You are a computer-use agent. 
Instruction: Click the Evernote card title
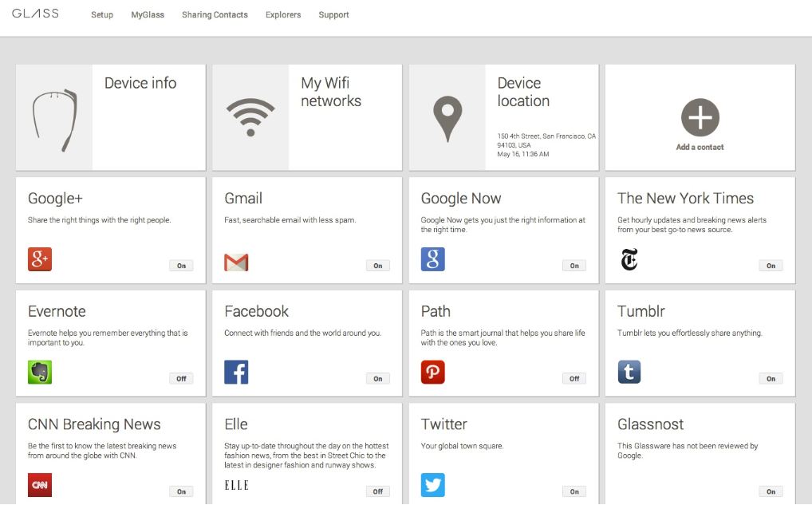tap(57, 311)
